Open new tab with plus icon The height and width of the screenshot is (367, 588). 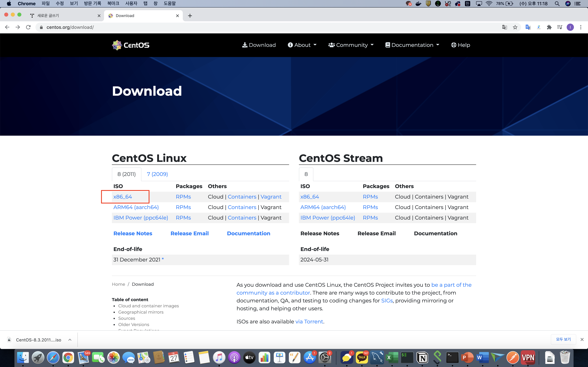(x=190, y=16)
